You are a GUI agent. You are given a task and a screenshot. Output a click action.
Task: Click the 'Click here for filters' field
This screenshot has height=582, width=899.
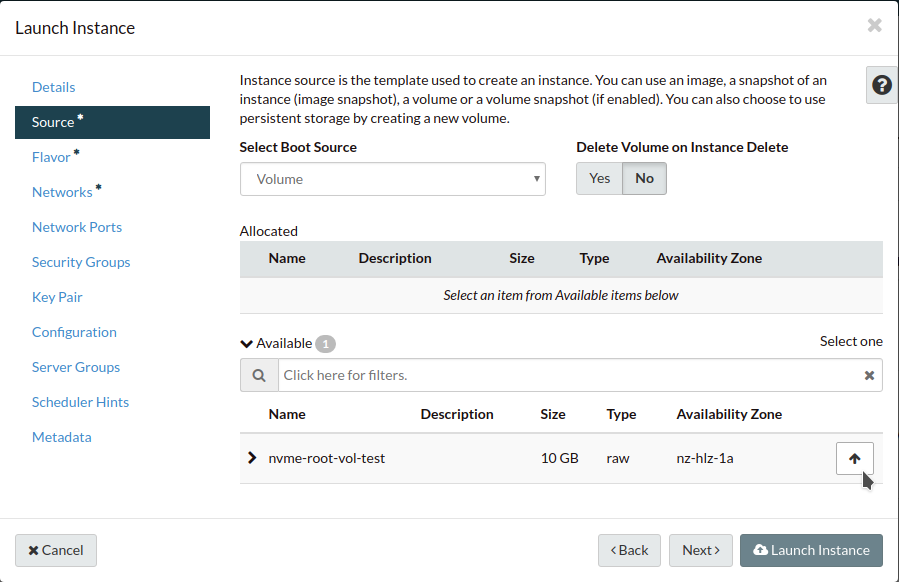(565, 376)
